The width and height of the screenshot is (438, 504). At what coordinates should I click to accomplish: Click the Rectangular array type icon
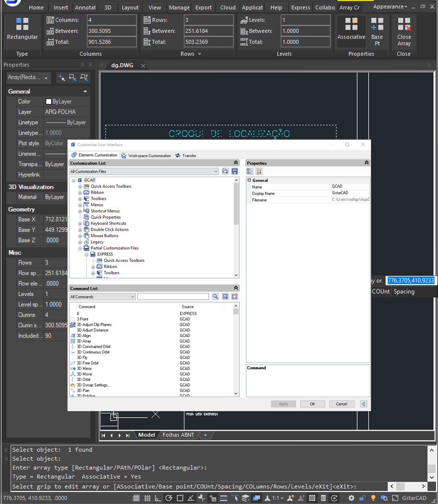[22, 24]
